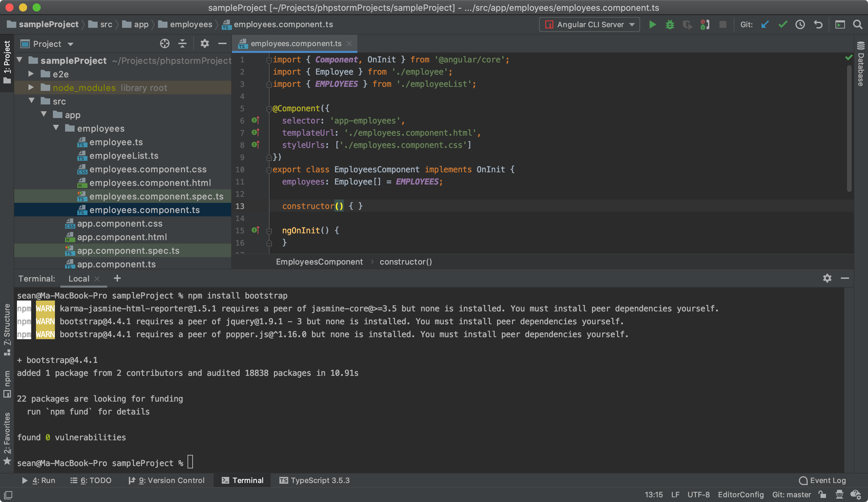
Task: Locate current file in Project tree
Action: pyautogui.click(x=165, y=44)
